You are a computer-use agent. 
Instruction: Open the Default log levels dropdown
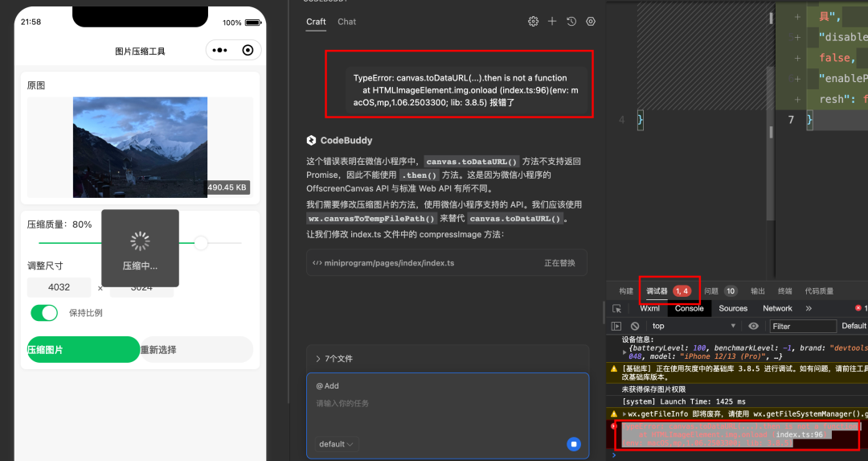coord(854,326)
